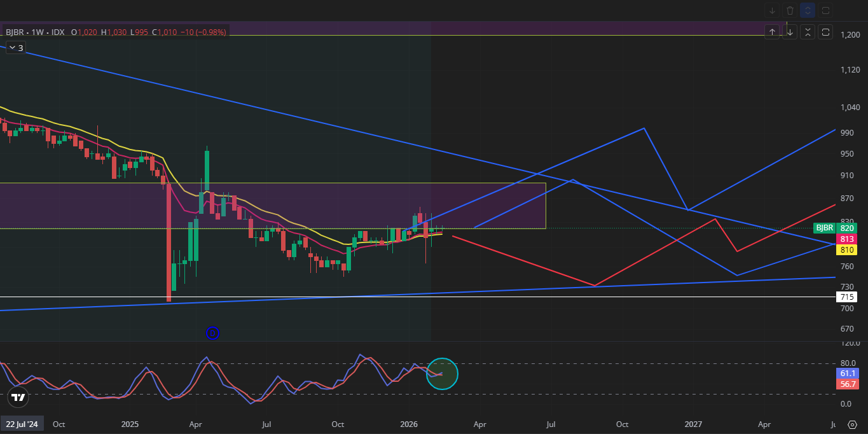Click the IDX exchange label in legend
Viewport: 868px width, 434px height.
58,32
